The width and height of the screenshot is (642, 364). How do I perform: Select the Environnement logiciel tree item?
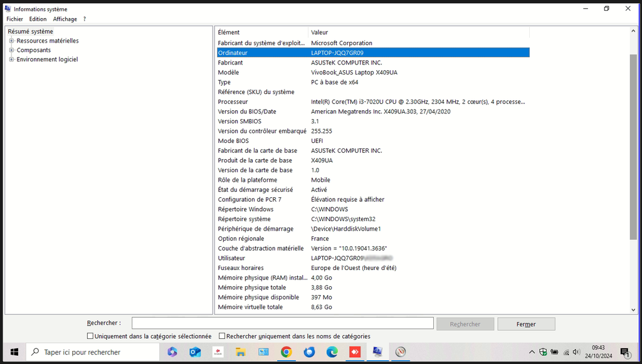(x=47, y=60)
